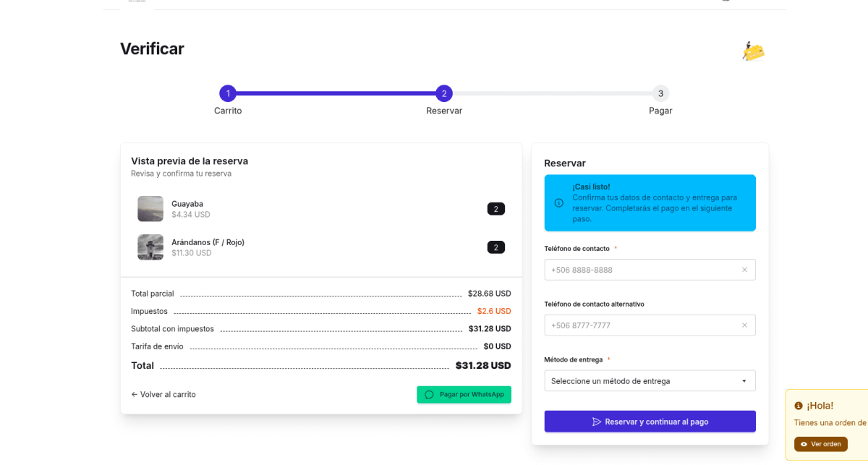Viewport: 868px width, 465px height.
Task: Click the delivery scooter illustration near Verificar
Action: click(x=753, y=51)
